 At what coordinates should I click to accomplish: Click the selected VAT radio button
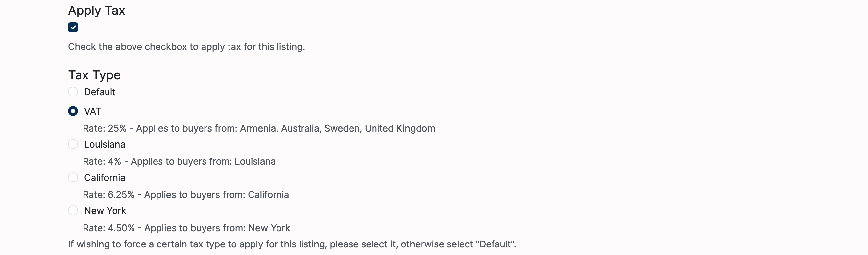[x=73, y=111]
